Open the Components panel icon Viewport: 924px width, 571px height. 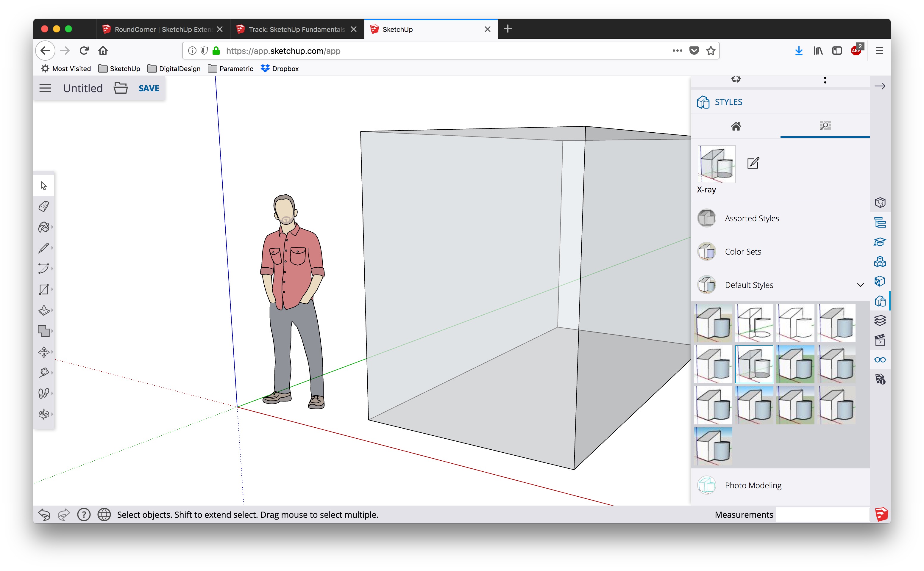(880, 262)
